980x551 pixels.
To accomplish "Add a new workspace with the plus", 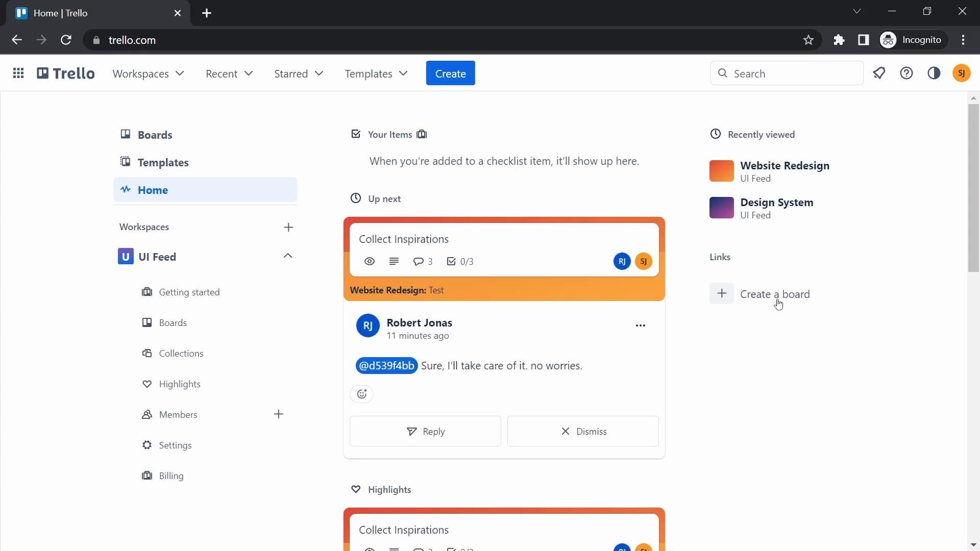I will [x=288, y=227].
